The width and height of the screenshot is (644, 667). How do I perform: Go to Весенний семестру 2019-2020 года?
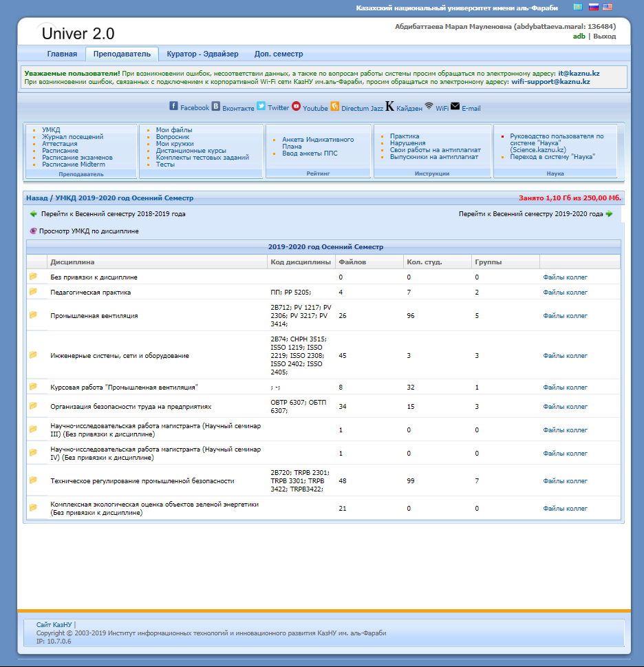click(x=531, y=214)
